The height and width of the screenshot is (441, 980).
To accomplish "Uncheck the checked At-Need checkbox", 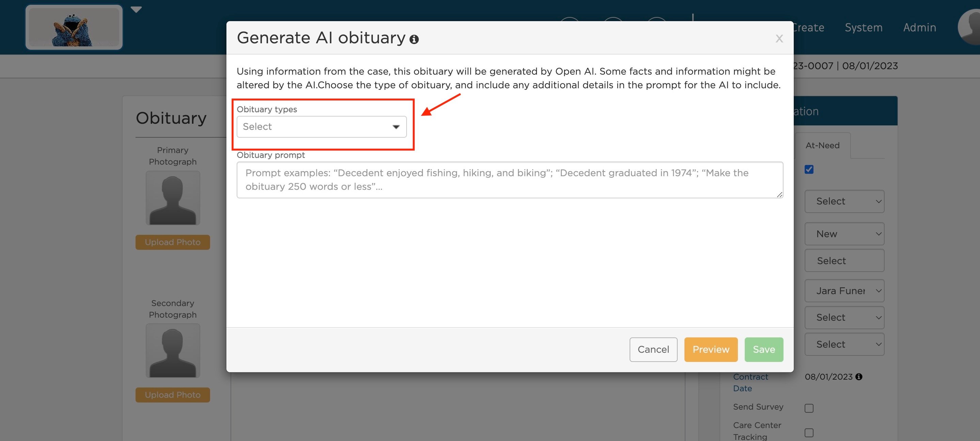I will click(x=809, y=169).
